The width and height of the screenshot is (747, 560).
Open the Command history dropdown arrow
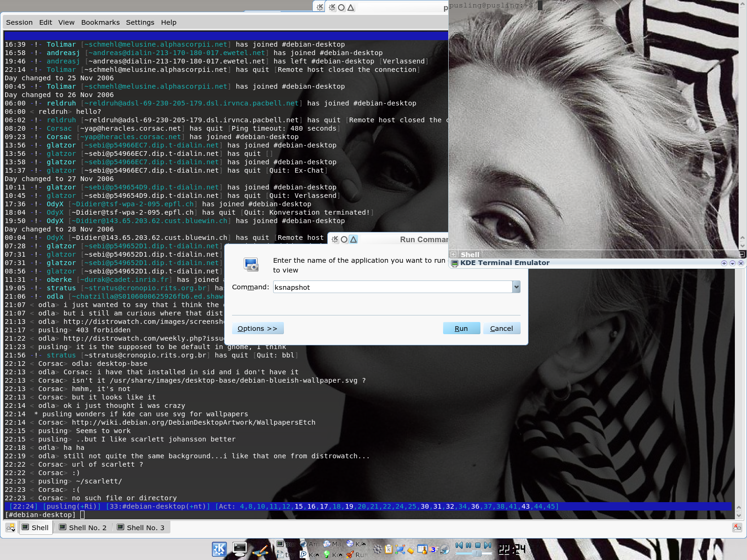(x=516, y=287)
